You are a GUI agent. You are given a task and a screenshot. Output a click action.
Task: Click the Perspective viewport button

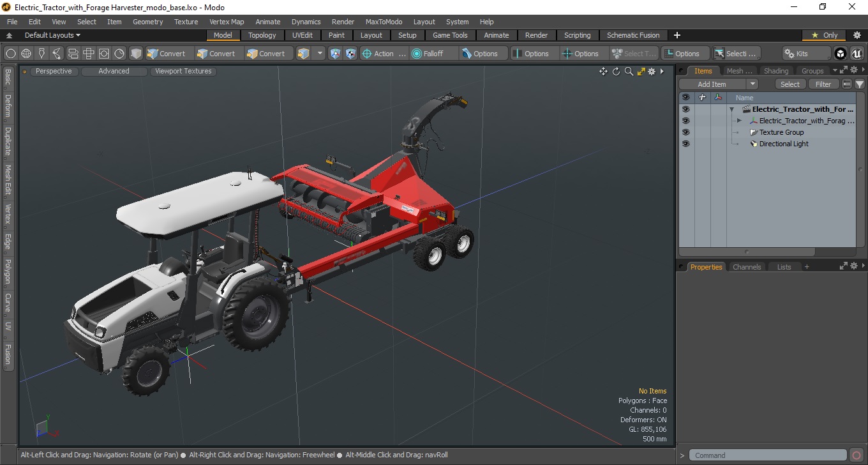[x=54, y=72]
